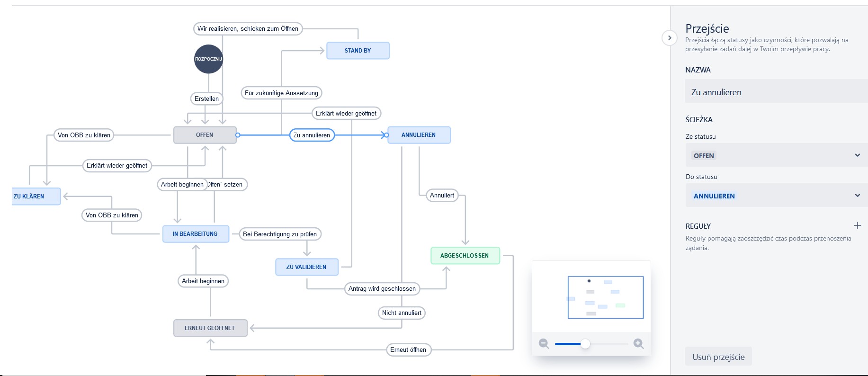Adjust the diagram zoom slider handle
868x376 pixels.
click(585, 344)
